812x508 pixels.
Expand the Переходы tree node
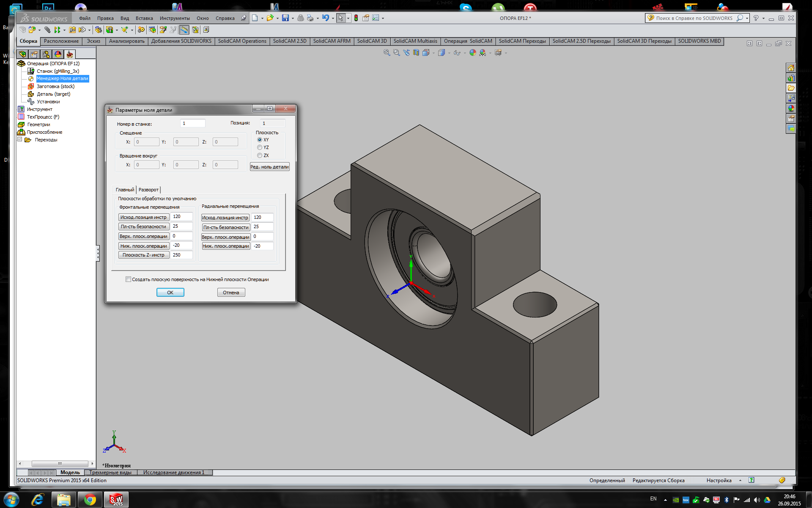[19, 140]
